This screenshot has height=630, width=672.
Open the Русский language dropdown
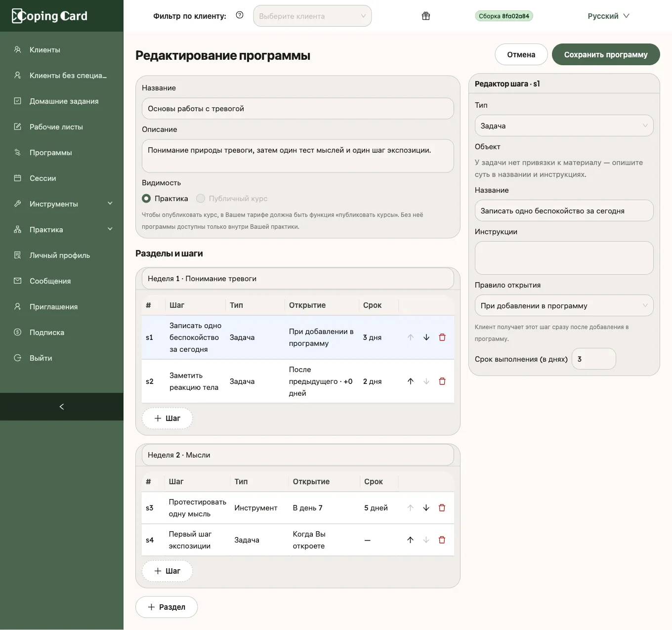[x=609, y=16]
